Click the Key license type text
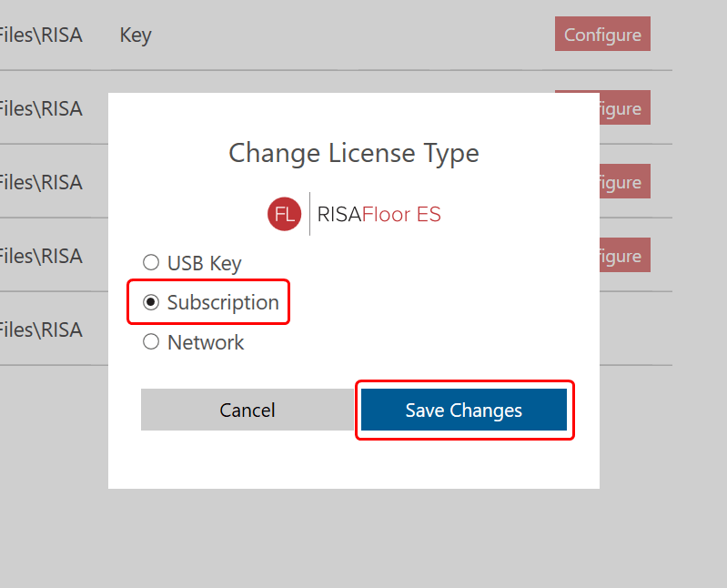Viewport: 727px width, 588px height. coord(136,35)
